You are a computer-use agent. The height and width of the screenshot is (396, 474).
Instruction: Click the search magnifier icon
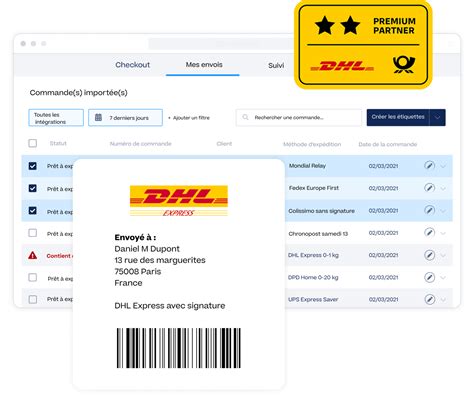pyautogui.click(x=245, y=117)
